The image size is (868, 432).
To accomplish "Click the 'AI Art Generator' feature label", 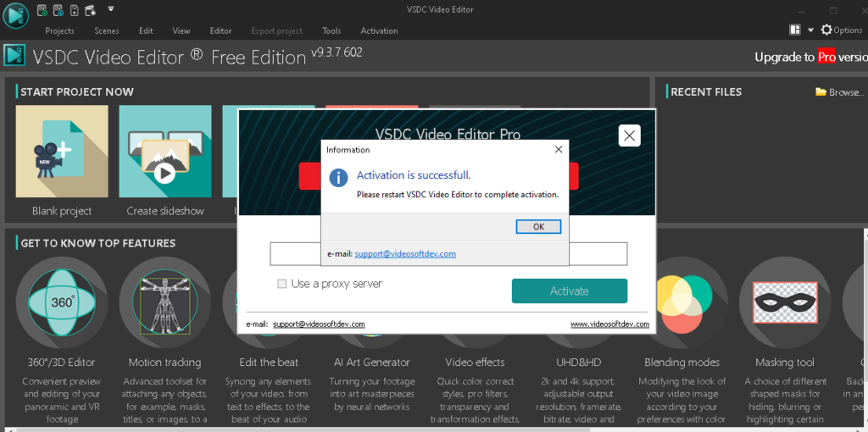I will pos(372,363).
